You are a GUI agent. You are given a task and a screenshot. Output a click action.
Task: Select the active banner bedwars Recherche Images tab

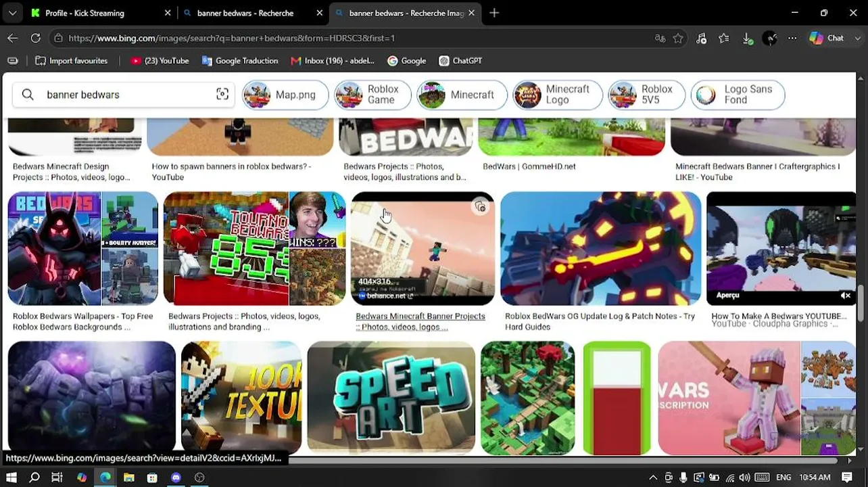click(406, 13)
